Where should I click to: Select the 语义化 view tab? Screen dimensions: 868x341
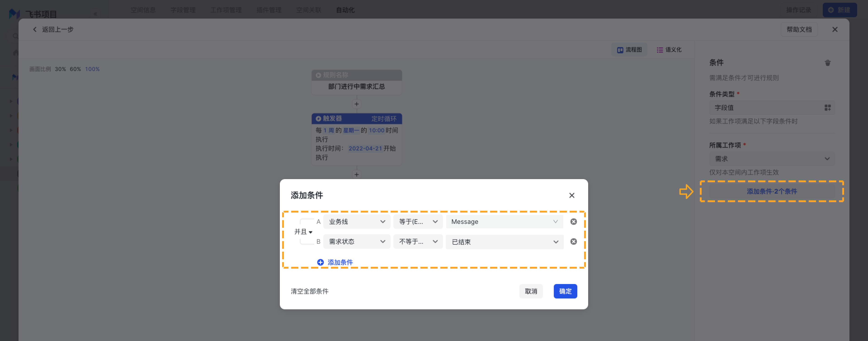(669, 50)
